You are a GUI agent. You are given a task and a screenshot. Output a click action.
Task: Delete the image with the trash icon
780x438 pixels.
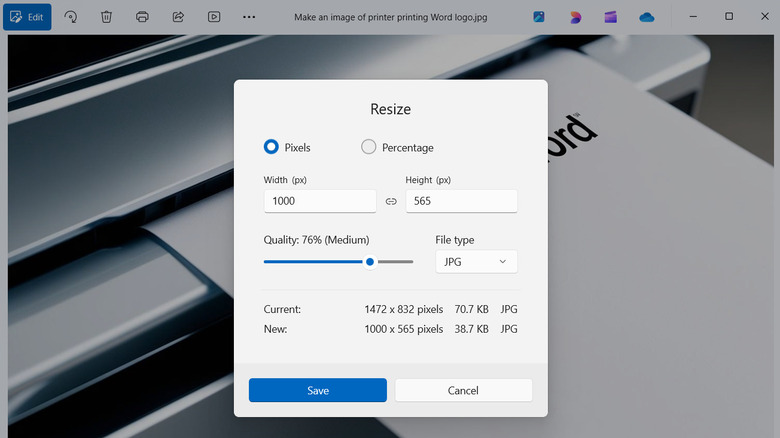[106, 17]
